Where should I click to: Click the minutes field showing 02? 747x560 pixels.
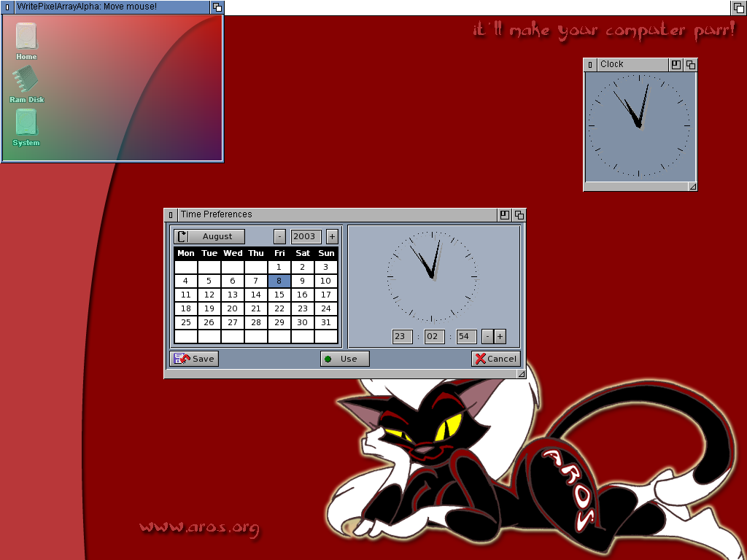click(x=434, y=337)
